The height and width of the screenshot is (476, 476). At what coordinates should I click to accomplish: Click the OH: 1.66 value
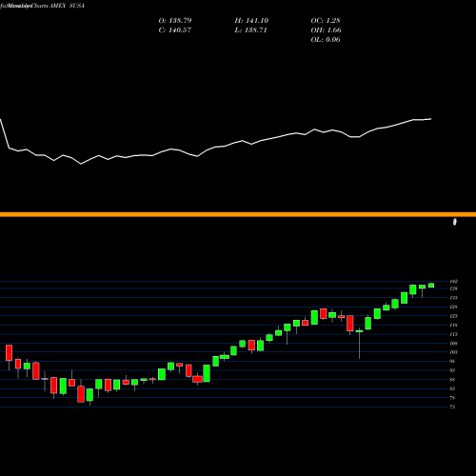coord(326,30)
